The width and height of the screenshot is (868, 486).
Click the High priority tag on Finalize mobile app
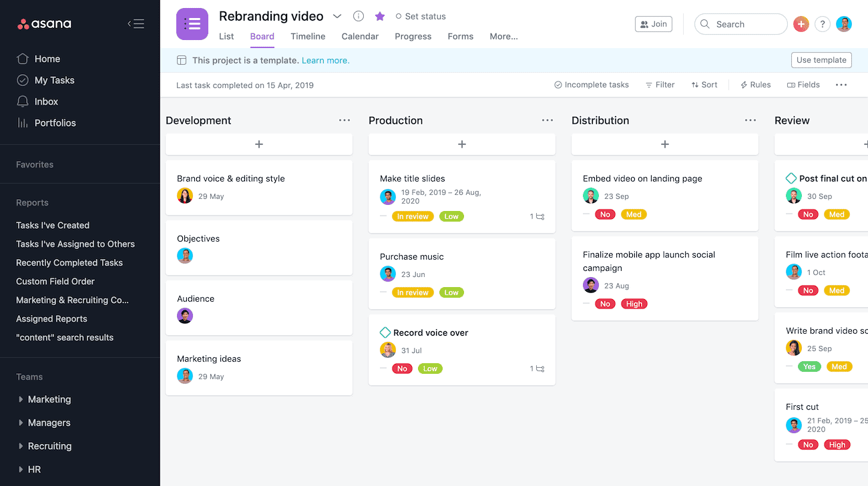(634, 304)
